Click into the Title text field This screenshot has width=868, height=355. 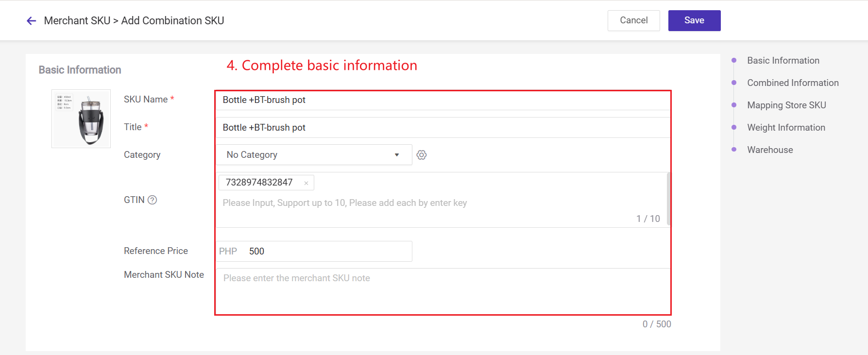click(442, 128)
